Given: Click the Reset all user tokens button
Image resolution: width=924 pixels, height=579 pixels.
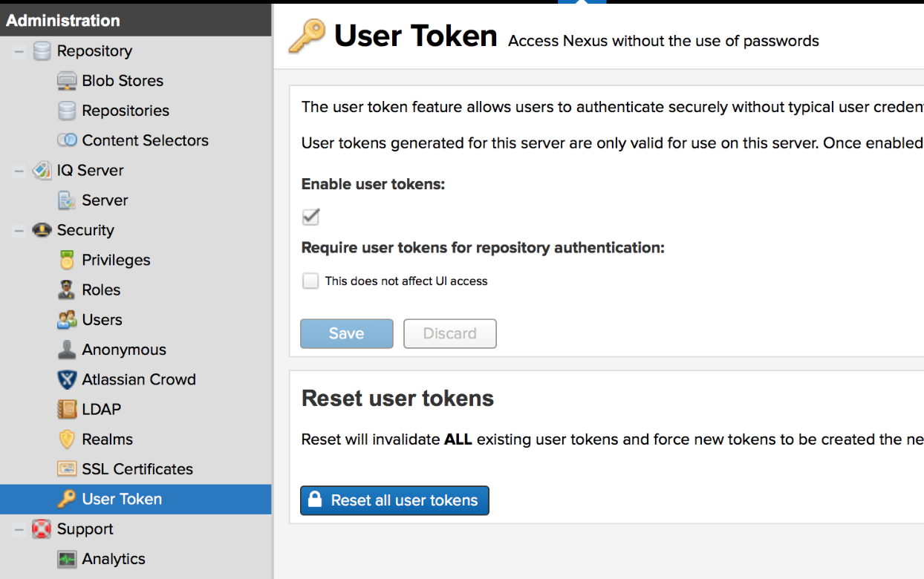Looking at the screenshot, I should 394,500.
